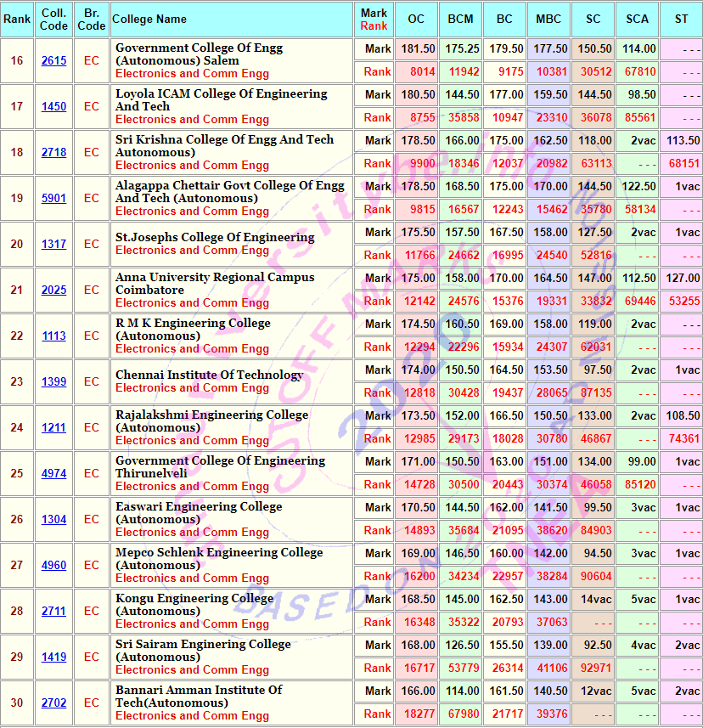The height and width of the screenshot is (728, 703).
Task: Open Bannari Amman code 2702 link
Action: pyautogui.click(x=53, y=703)
